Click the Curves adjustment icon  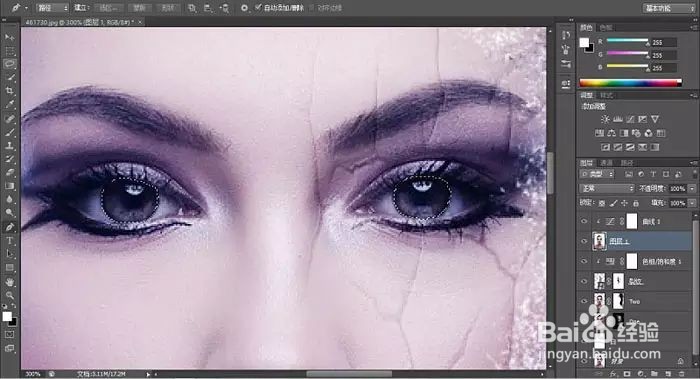tap(630, 119)
